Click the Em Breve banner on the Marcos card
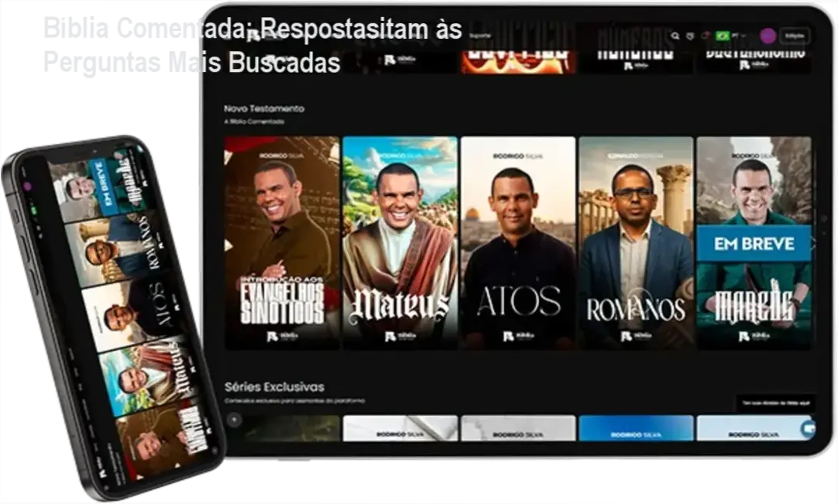Screen dimensions: 838x504 (x=754, y=243)
